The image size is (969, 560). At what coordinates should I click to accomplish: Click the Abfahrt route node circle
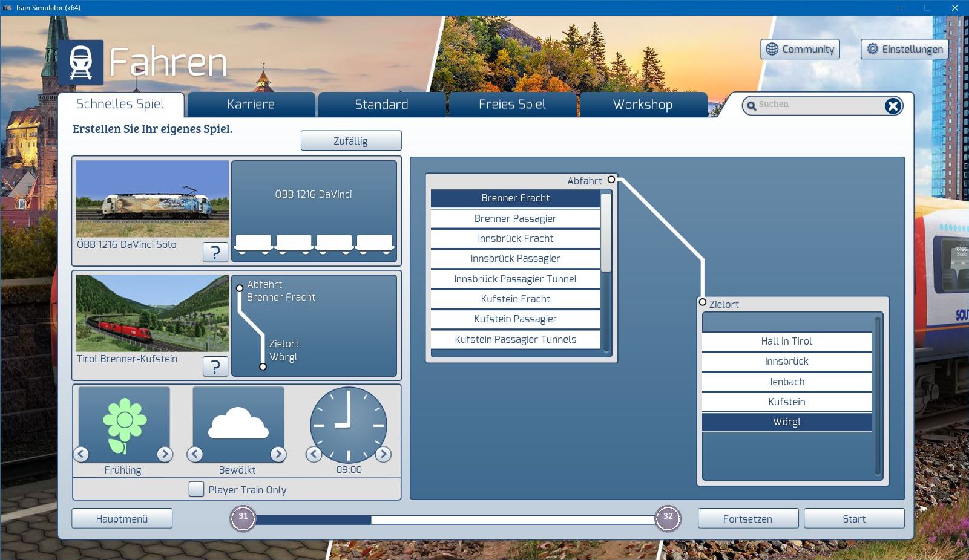point(611,180)
